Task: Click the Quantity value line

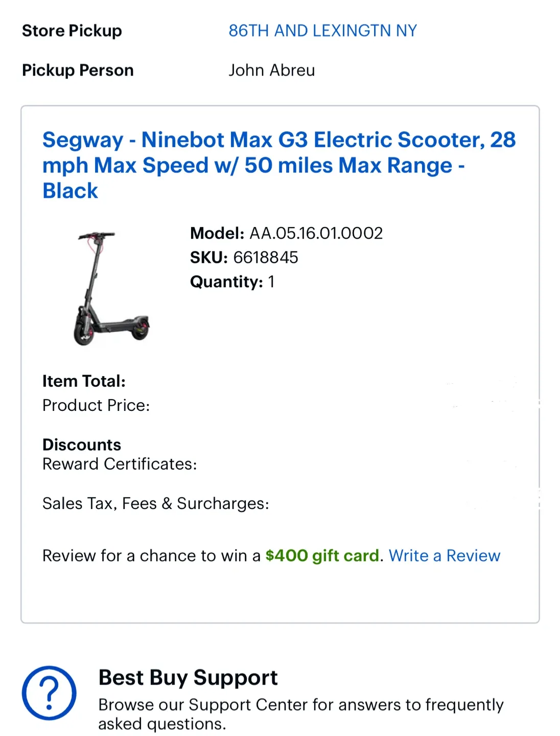Action: [x=232, y=282]
